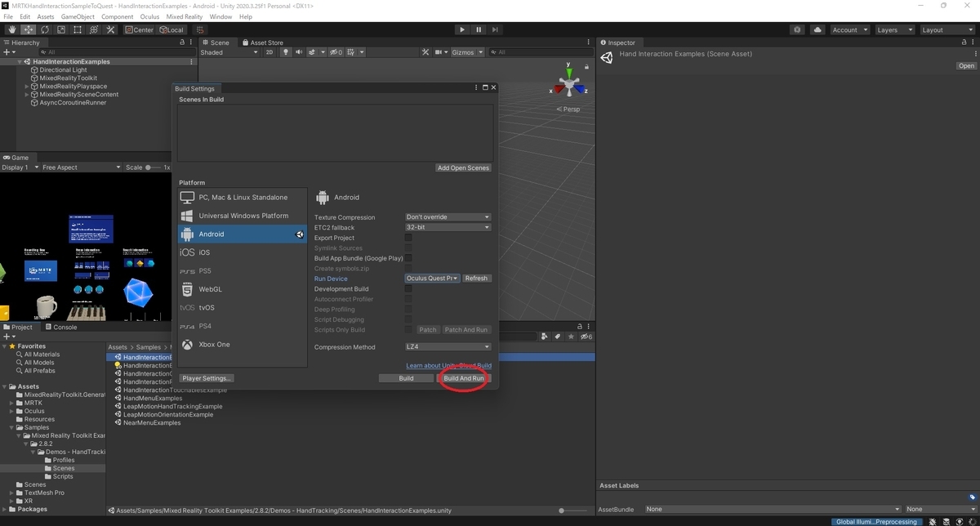Click Build And Run button
This screenshot has height=526, width=980.
(x=464, y=378)
